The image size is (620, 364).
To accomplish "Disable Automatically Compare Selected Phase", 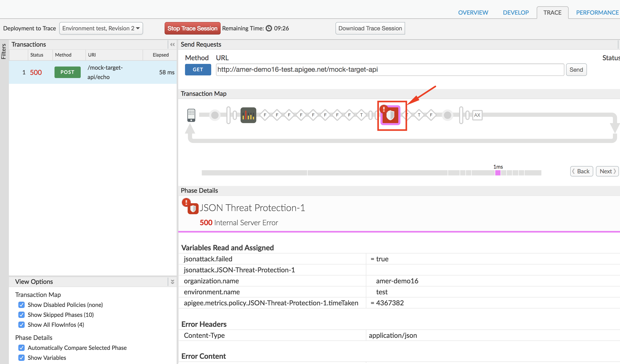I will 21,348.
